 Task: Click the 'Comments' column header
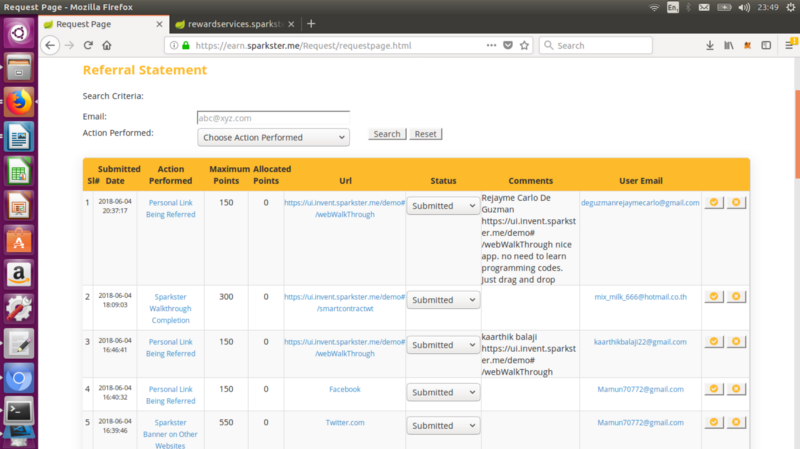tap(531, 181)
